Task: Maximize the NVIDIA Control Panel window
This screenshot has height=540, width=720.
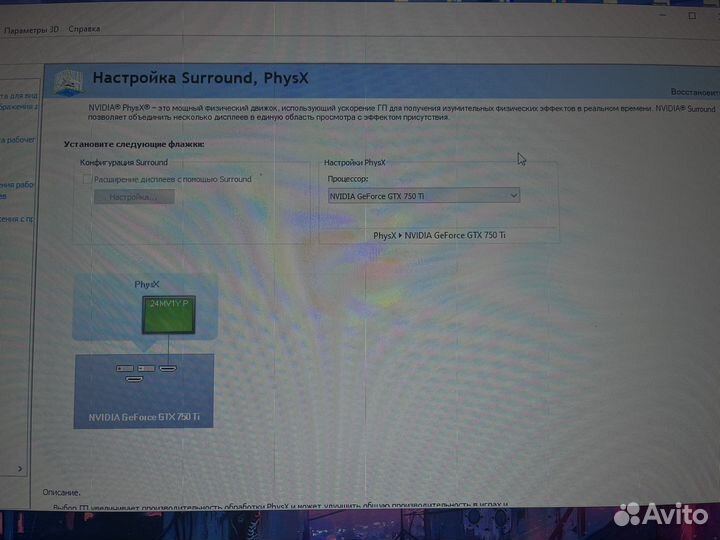Action: [690, 15]
